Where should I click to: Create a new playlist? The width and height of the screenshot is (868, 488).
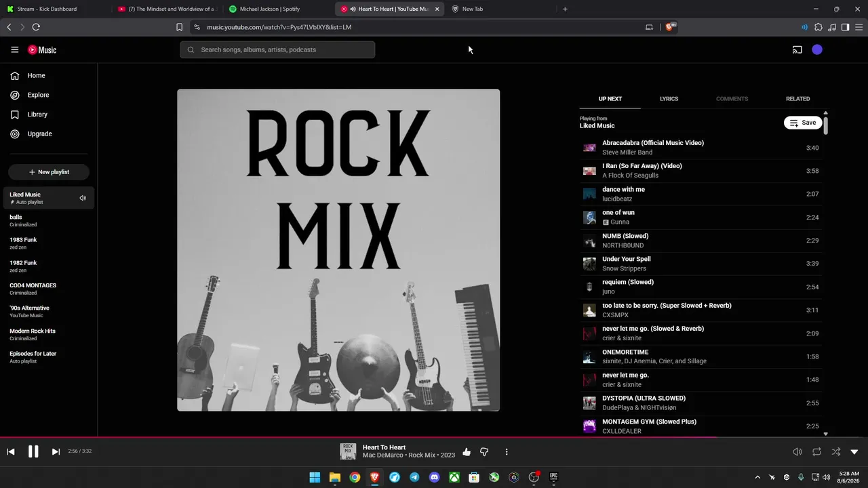pos(49,172)
